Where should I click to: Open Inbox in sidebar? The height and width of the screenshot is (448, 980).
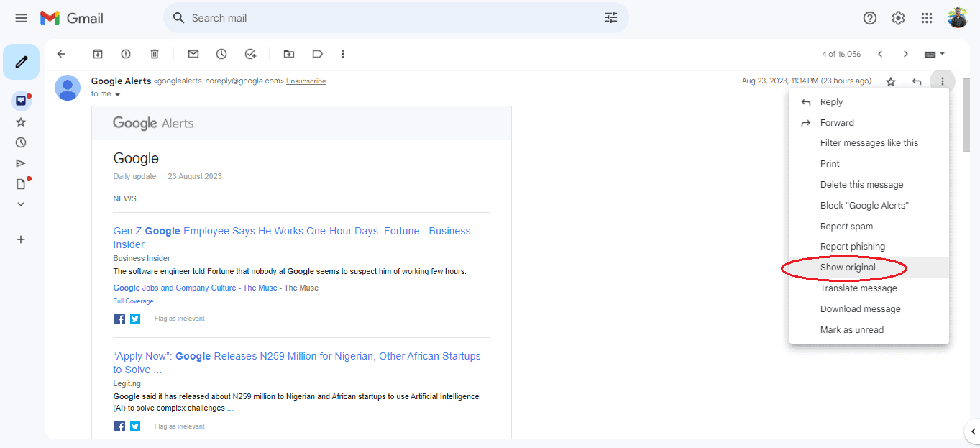(21, 101)
